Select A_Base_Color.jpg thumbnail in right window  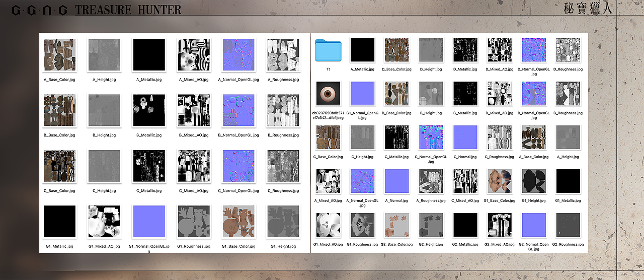(533, 137)
